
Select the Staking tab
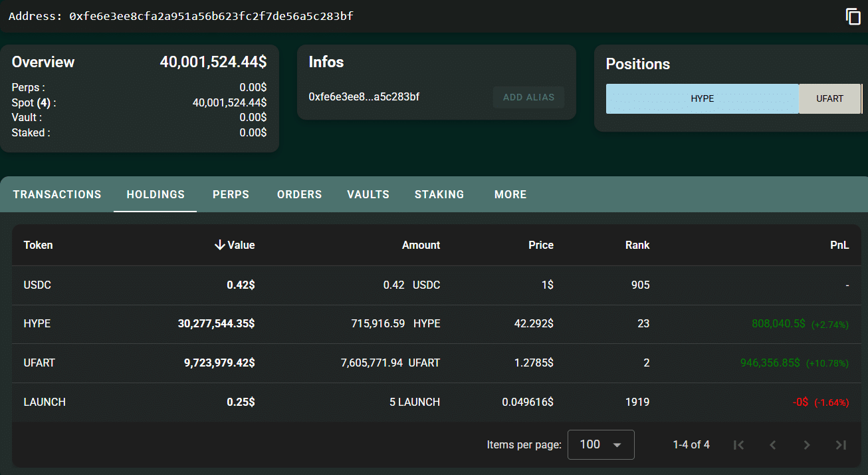[x=439, y=194]
